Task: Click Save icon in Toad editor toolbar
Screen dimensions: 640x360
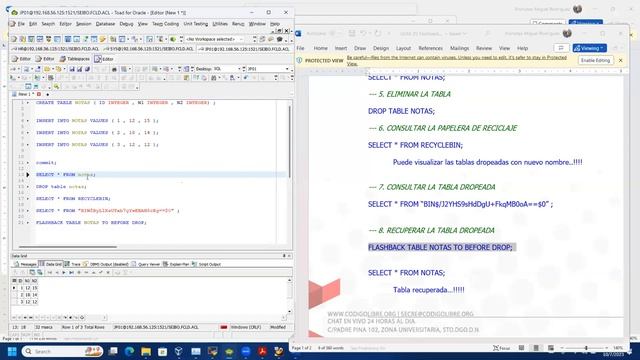Action: [x=72, y=69]
